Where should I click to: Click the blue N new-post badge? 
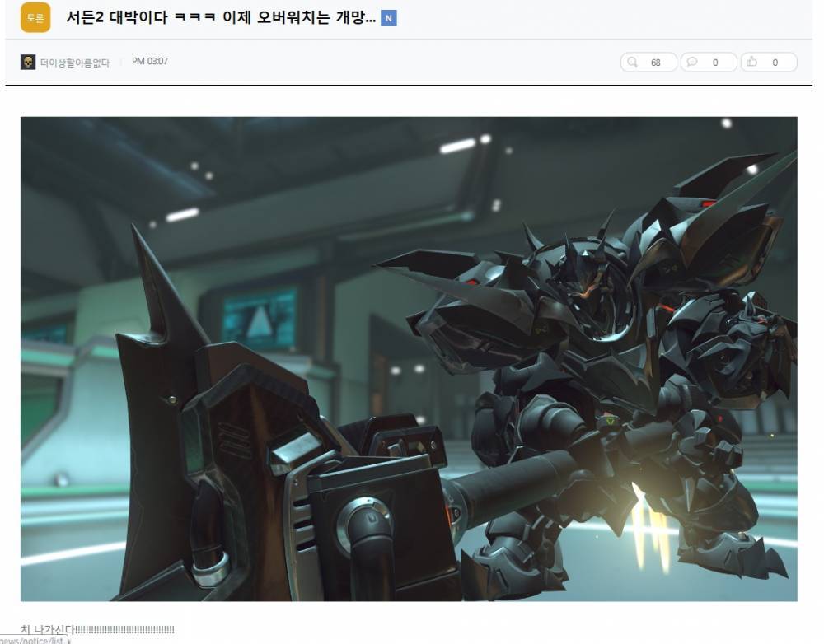(x=388, y=18)
